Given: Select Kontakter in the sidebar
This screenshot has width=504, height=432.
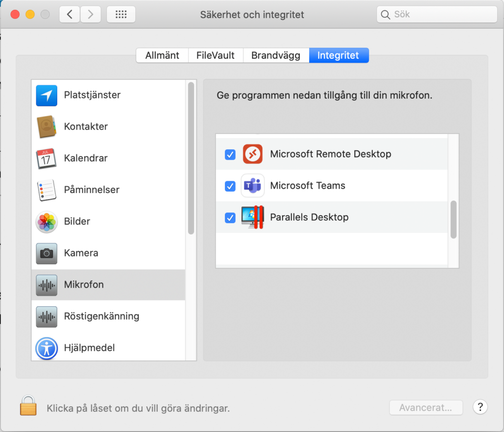Looking at the screenshot, I should point(108,127).
